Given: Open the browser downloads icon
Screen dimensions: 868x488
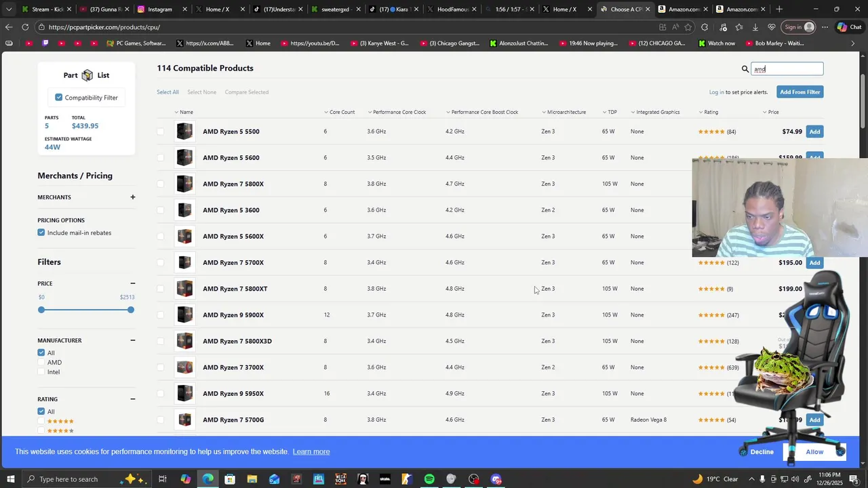Looking at the screenshot, I should point(755,27).
